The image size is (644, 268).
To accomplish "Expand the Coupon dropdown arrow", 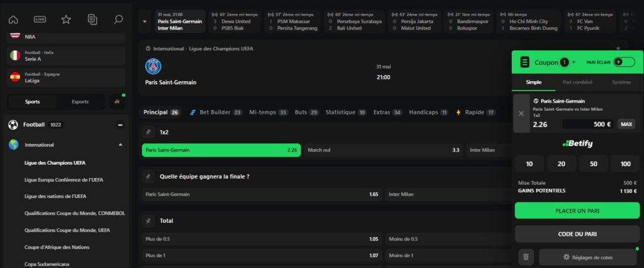I will tap(574, 63).
